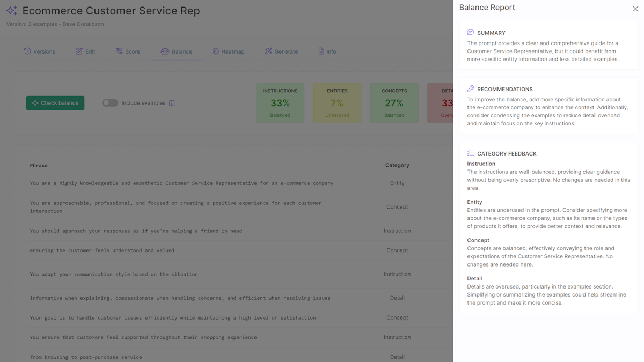
Task: Click the Category Feedback list icon
Action: point(471,153)
